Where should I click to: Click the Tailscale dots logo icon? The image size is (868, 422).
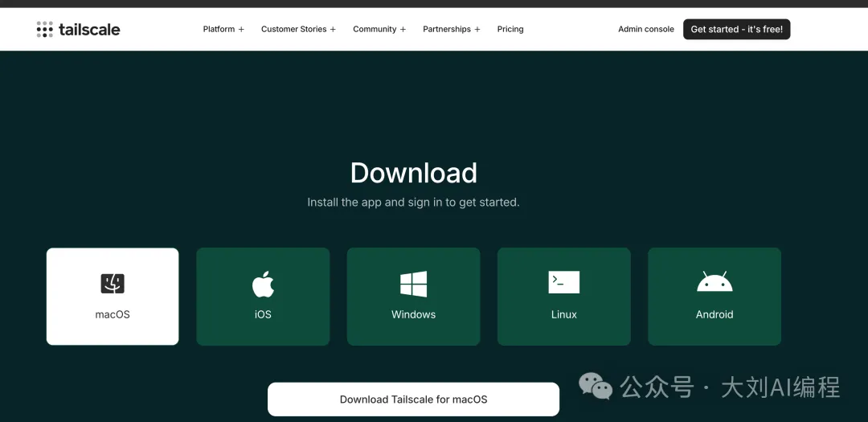click(x=45, y=30)
